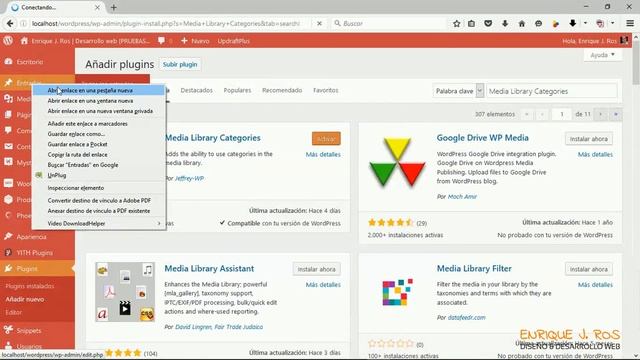
Task: Open the datafeedr.com author link
Action: (x=467, y=317)
